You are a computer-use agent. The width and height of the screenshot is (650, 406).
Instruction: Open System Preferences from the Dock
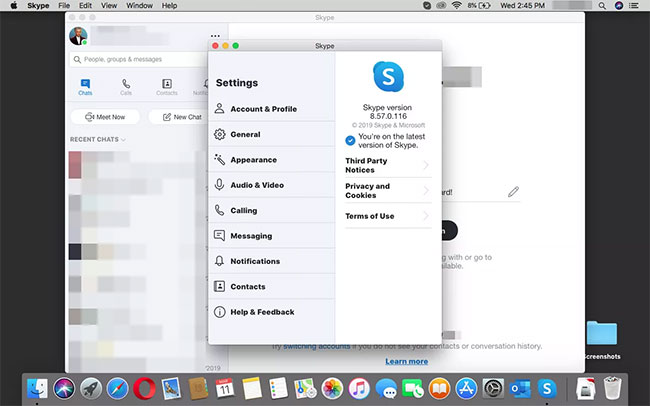(493, 389)
